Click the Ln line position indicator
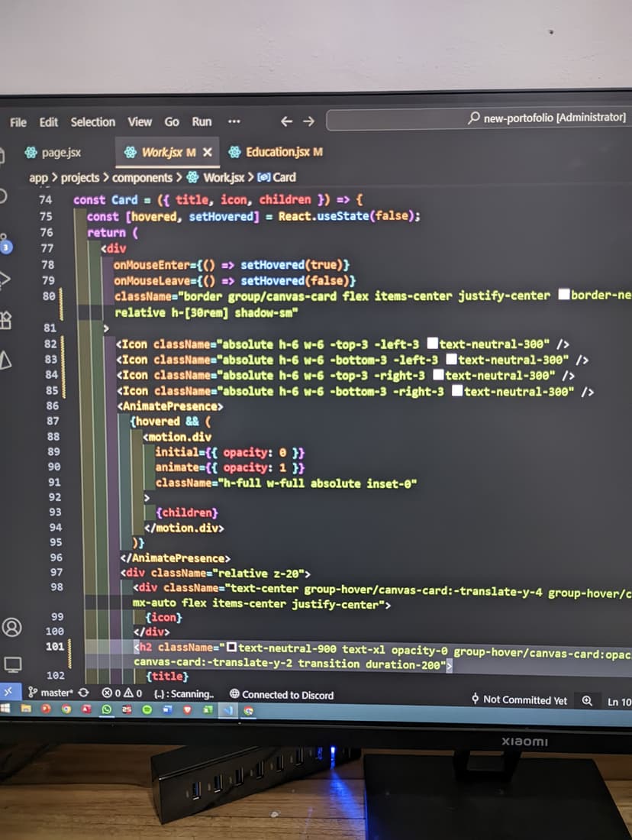Image resolution: width=632 pixels, height=840 pixels. tap(619, 702)
